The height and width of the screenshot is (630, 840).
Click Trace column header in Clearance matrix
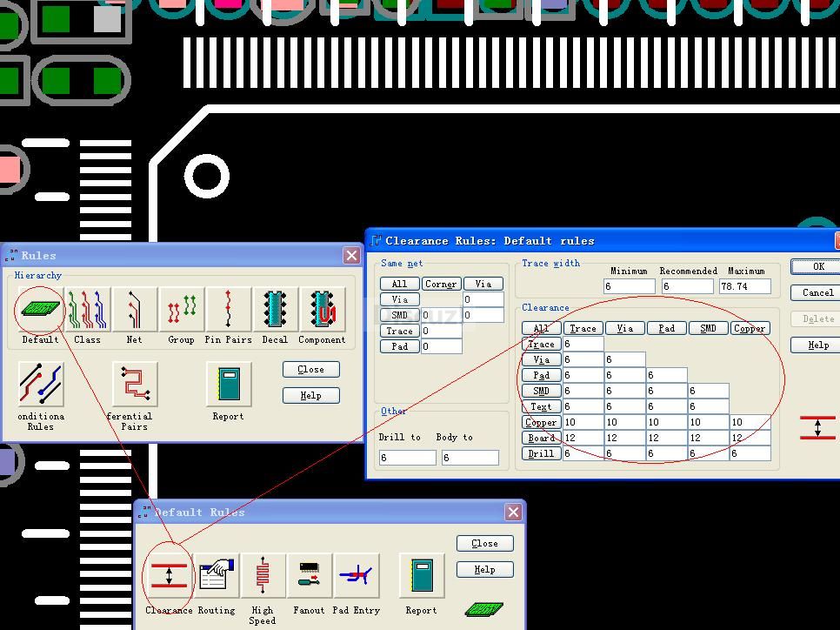583,328
